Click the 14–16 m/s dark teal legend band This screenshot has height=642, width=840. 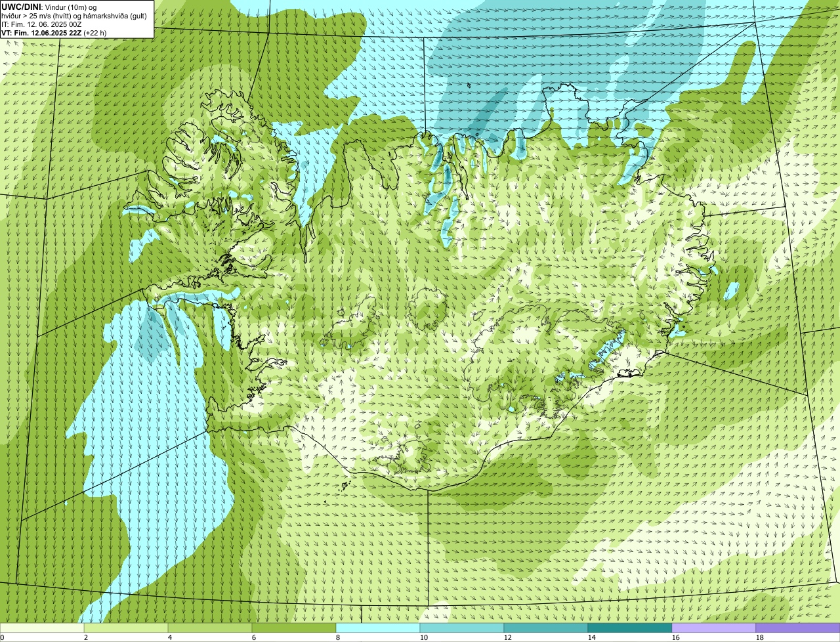(x=630, y=628)
